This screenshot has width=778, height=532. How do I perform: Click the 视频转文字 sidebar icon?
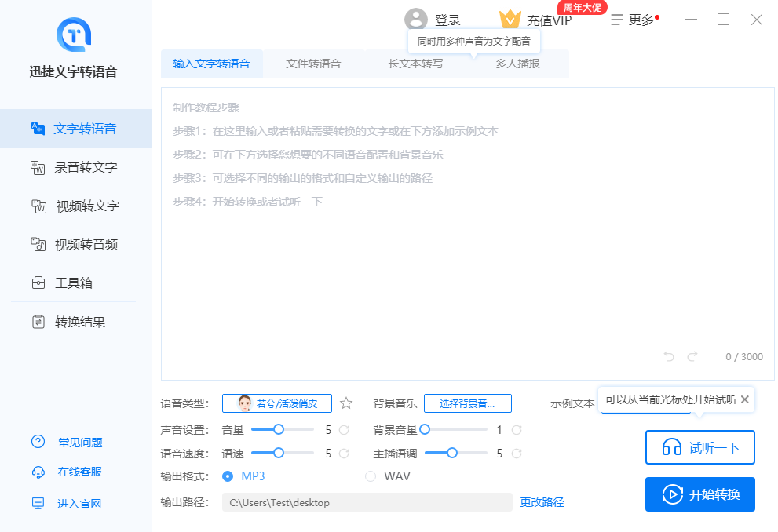click(x=38, y=206)
